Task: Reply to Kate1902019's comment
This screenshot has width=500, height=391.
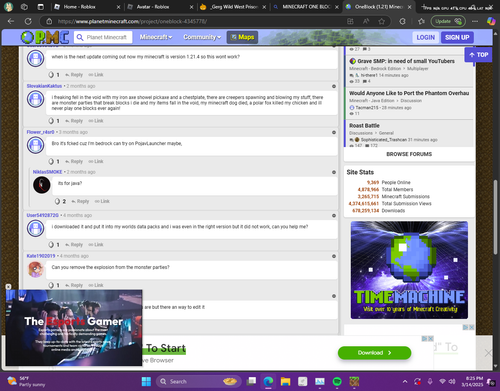Action: point(74,285)
